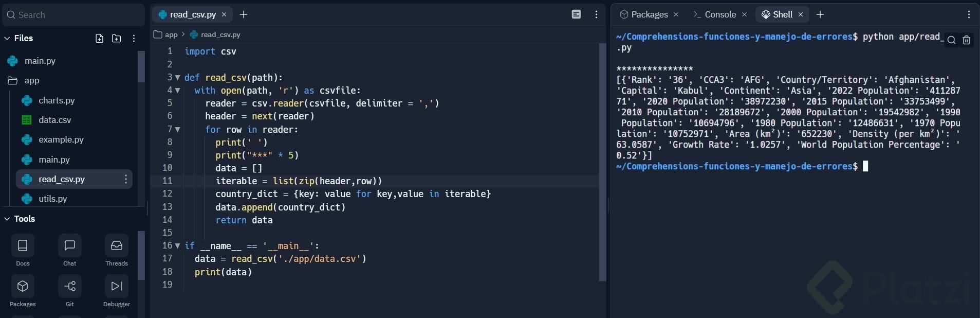Open charts.py in the file tree
The width and height of the screenshot is (980, 318).
click(x=57, y=100)
